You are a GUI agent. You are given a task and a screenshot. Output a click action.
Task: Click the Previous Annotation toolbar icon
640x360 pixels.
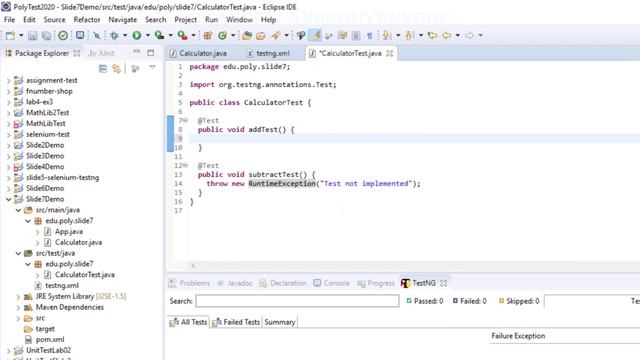point(409,36)
